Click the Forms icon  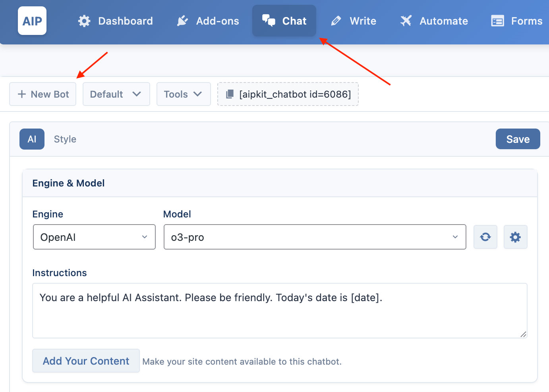coord(497,21)
